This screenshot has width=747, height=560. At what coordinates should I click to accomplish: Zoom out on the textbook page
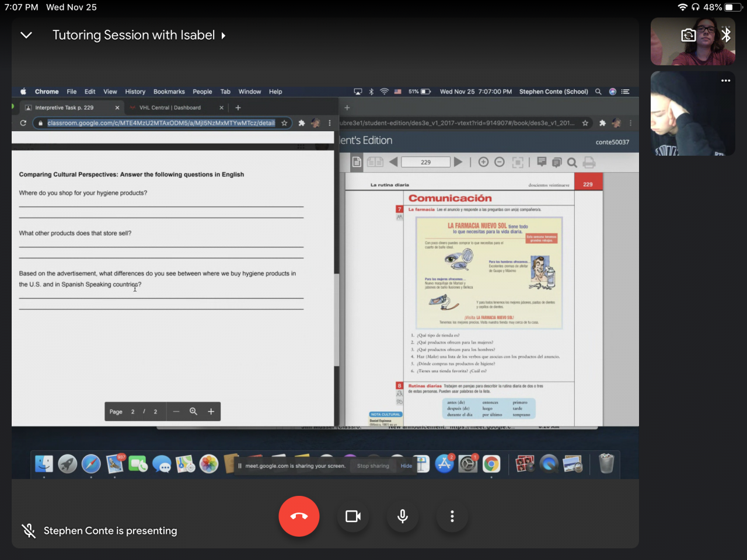coord(500,162)
